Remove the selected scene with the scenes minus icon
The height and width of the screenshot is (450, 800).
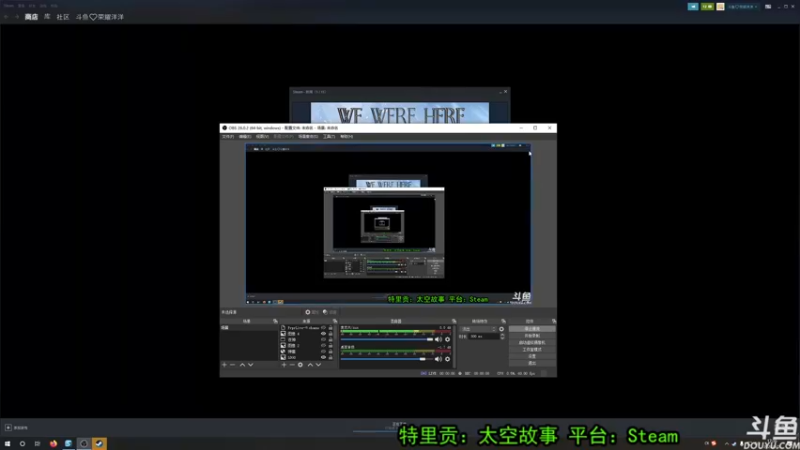coord(233,365)
